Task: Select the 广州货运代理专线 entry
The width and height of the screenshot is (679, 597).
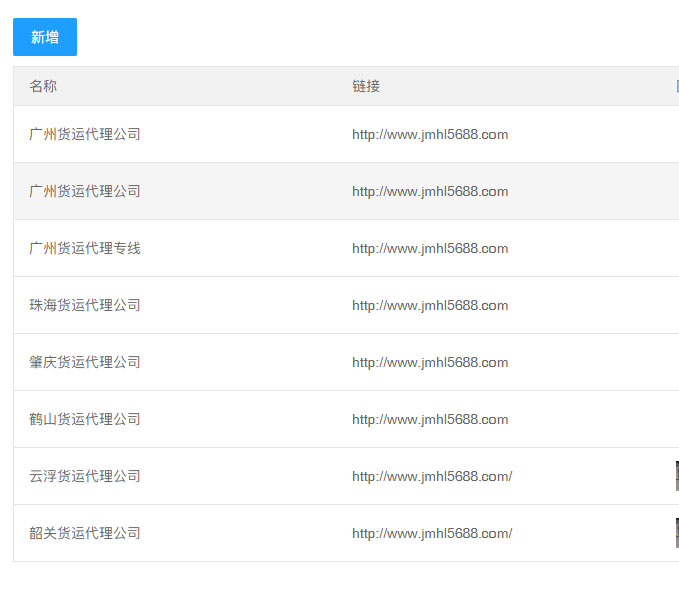Action: pos(85,248)
